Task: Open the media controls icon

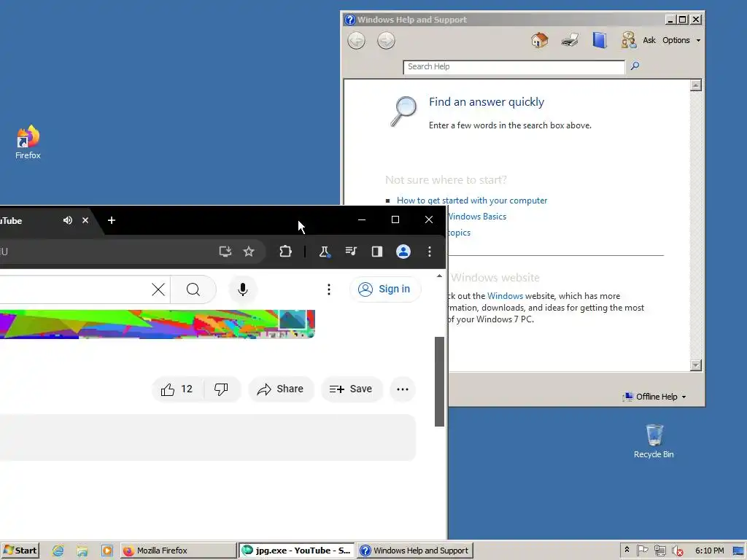Action: 351,251
